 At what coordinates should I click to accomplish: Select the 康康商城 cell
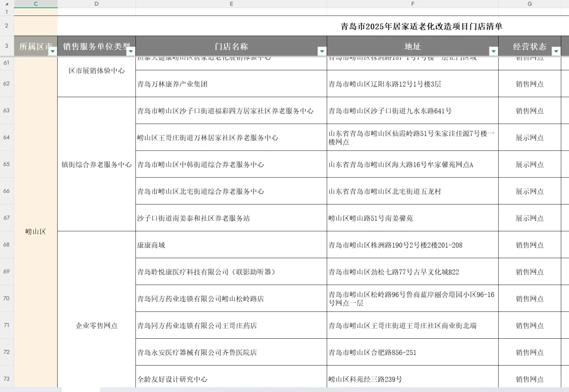pyautogui.click(x=231, y=245)
